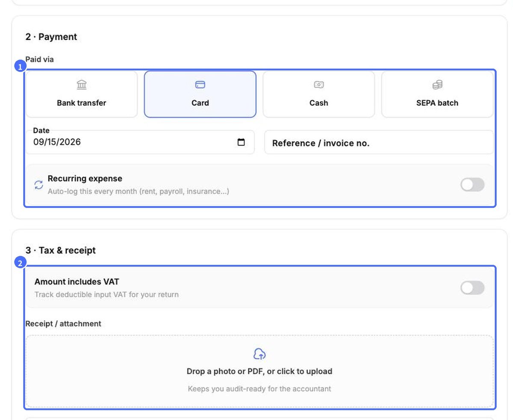Click the recurring arrows icon

click(x=38, y=185)
